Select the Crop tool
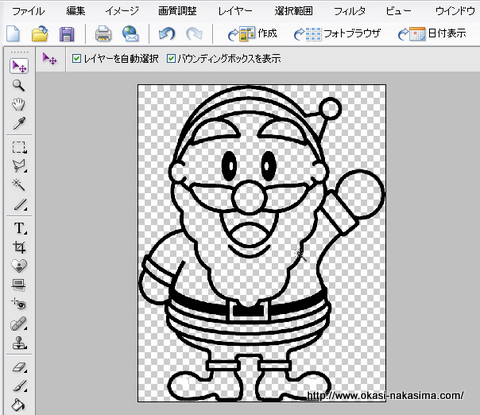 (19, 247)
